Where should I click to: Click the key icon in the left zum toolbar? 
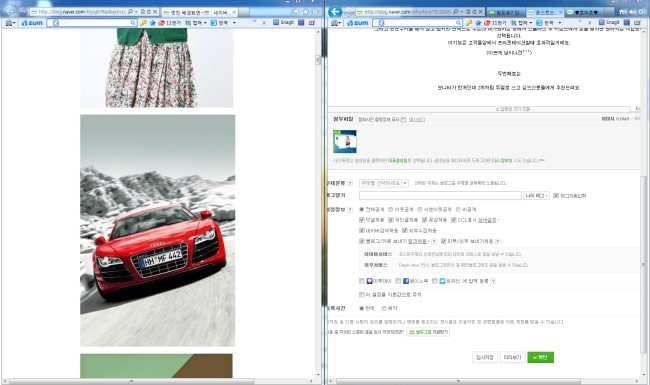[x=143, y=23]
